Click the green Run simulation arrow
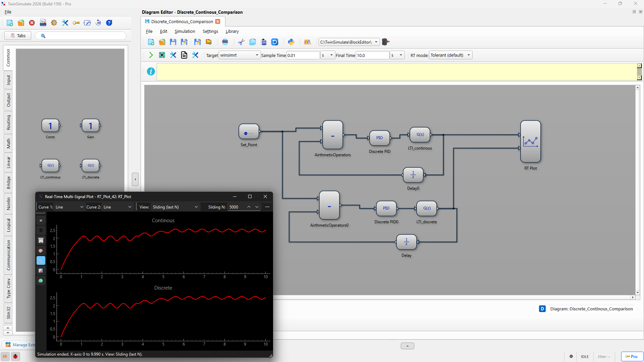This screenshot has height=362, width=644. point(151,55)
